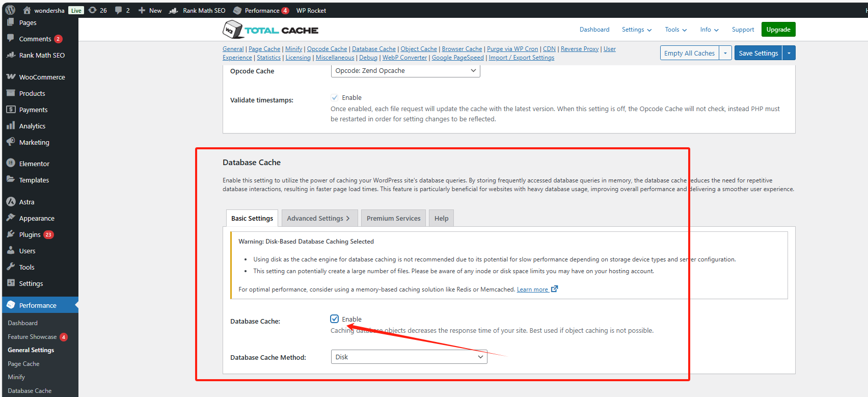Jump to the Import / Export Settings link
This screenshot has width=868, height=397.
pyautogui.click(x=522, y=58)
